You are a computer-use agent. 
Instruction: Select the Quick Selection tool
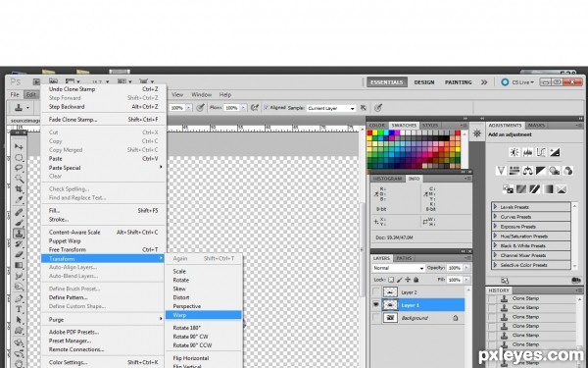pyautogui.click(x=19, y=179)
